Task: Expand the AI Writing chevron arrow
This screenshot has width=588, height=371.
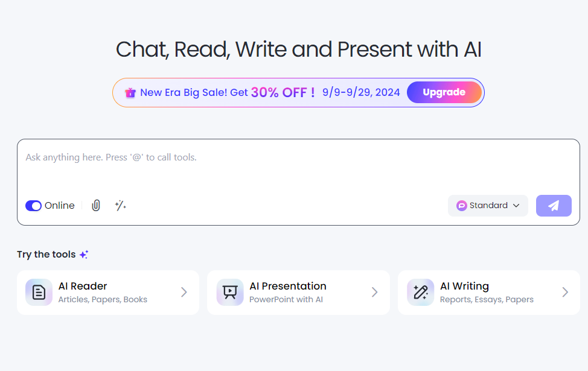Action: [x=565, y=293]
